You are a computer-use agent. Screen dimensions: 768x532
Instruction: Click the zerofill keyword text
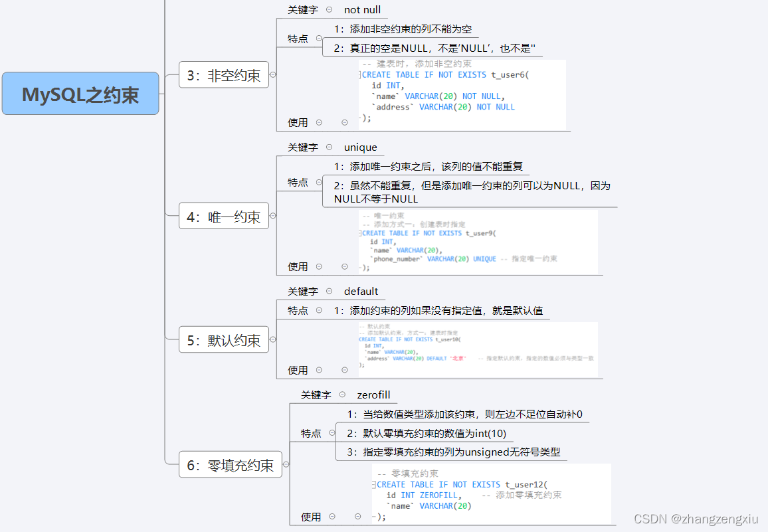pyautogui.click(x=374, y=395)
